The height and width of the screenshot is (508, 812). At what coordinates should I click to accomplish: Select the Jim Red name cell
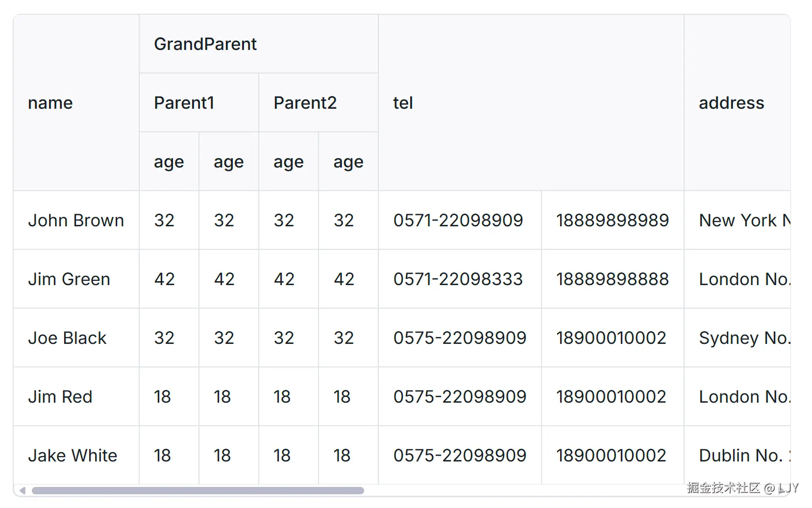60,397
